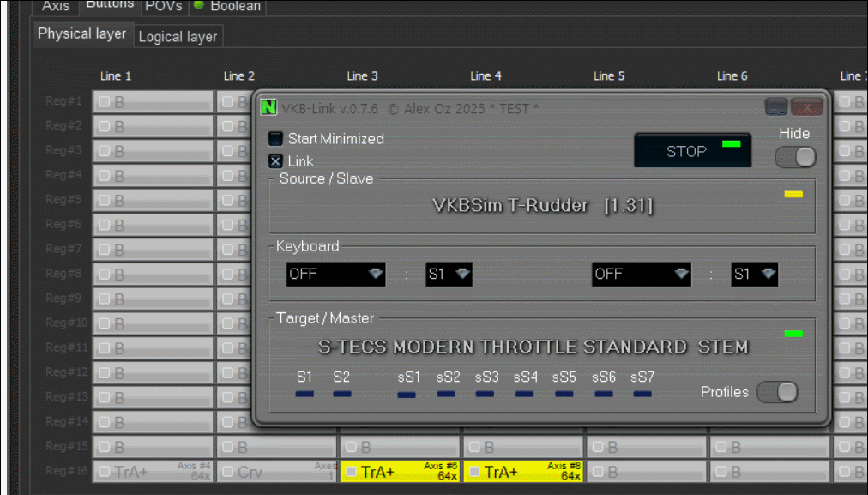Click the Line 5 column header
868x495 pixels.
(609, 75)
